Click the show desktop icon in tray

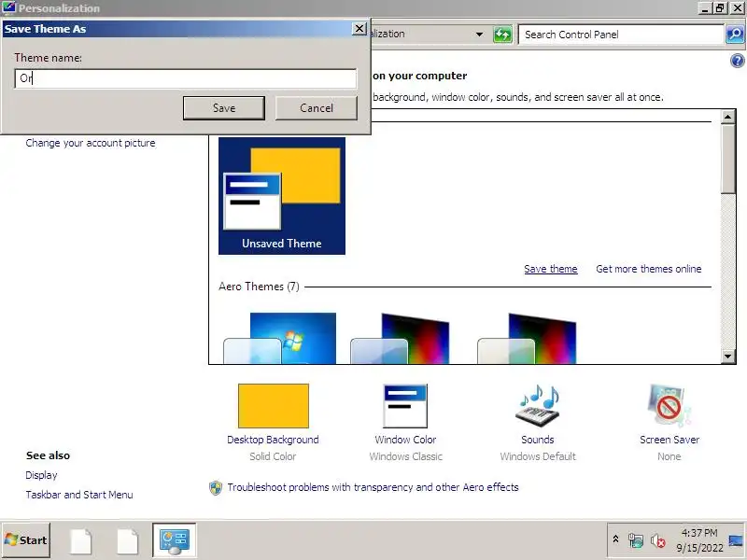coord(736,540)
